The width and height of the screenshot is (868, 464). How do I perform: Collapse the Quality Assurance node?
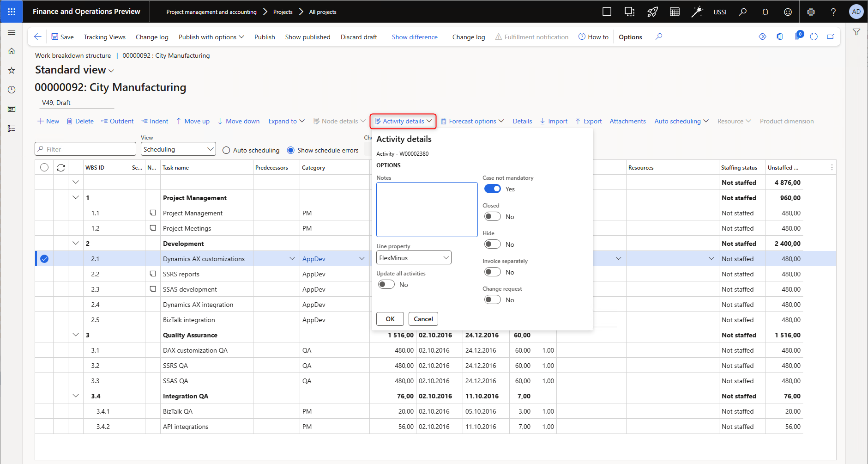click(76, 335)
